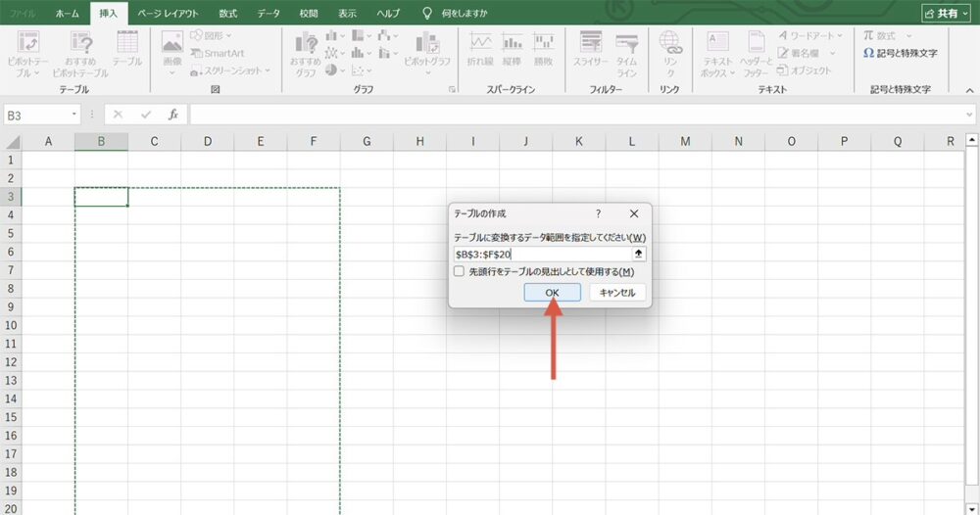Click the Table (テーブル) ribbon icon

pyautogui.click(x=127, y=49)
